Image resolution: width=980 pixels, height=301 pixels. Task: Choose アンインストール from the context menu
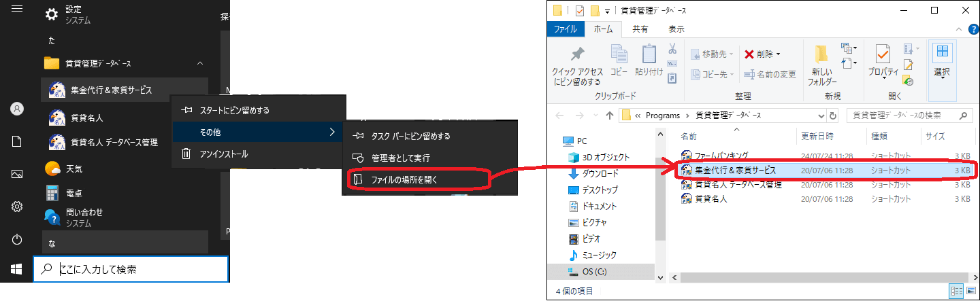click(x=223, y=154)
